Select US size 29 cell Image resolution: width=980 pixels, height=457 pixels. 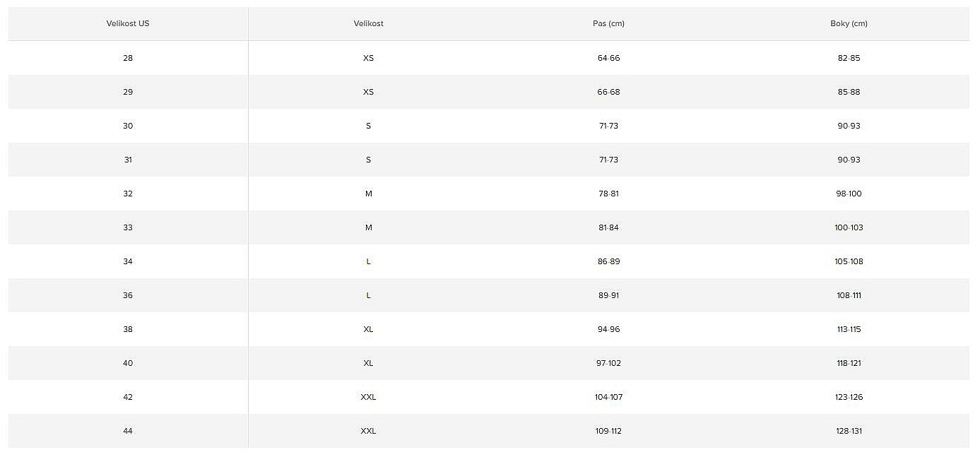coord(128,92)
